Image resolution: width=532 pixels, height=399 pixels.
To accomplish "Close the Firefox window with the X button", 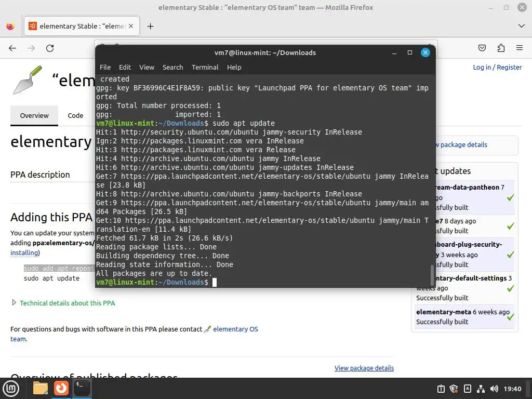I will point(522,7).
